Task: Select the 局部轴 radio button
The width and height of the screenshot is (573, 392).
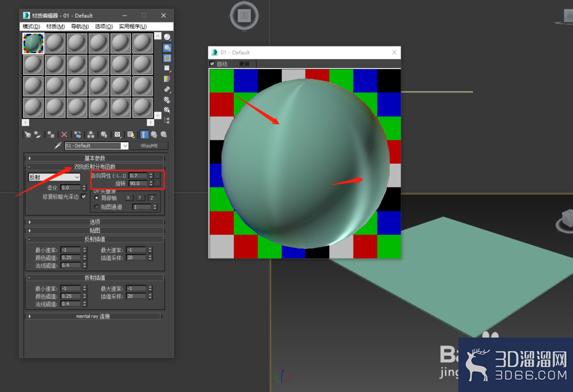Action: pos(96,198)
